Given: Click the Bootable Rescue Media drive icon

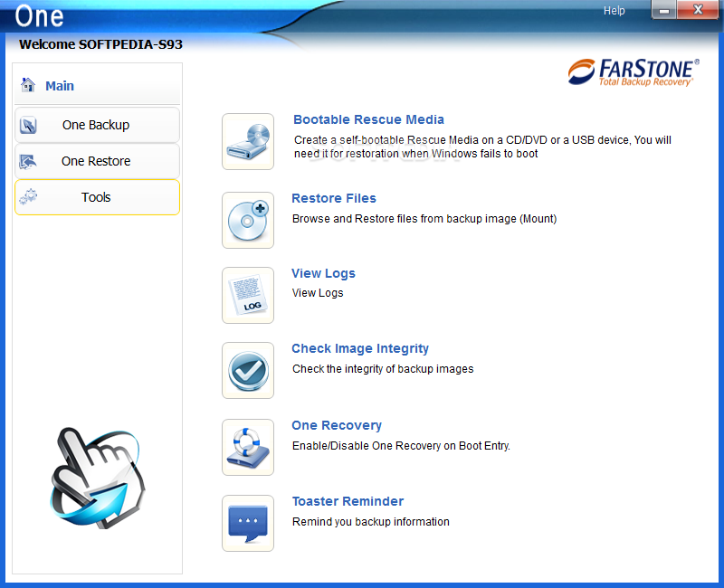Looking at the screenshot, I should (248, 142).
